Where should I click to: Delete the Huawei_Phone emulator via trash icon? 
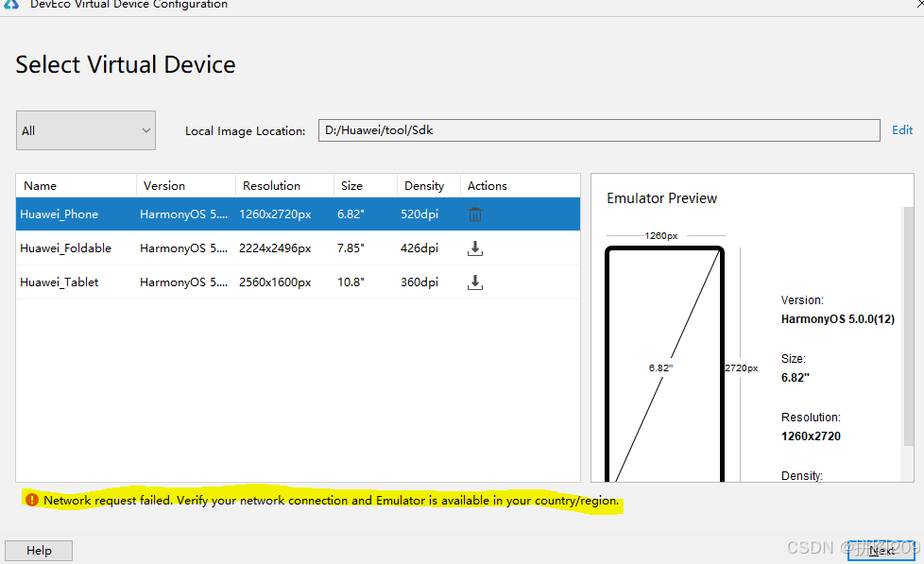click(x=475, y=214)
